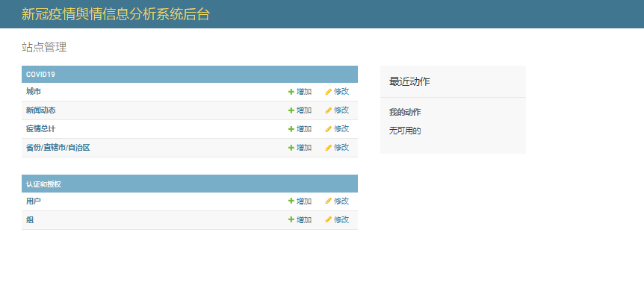Image resolution: width=644 pixels, height=297 pixels.
Task: Click the green plus icon for 城市
Action: pyautogui.click(x=291, y=92)
